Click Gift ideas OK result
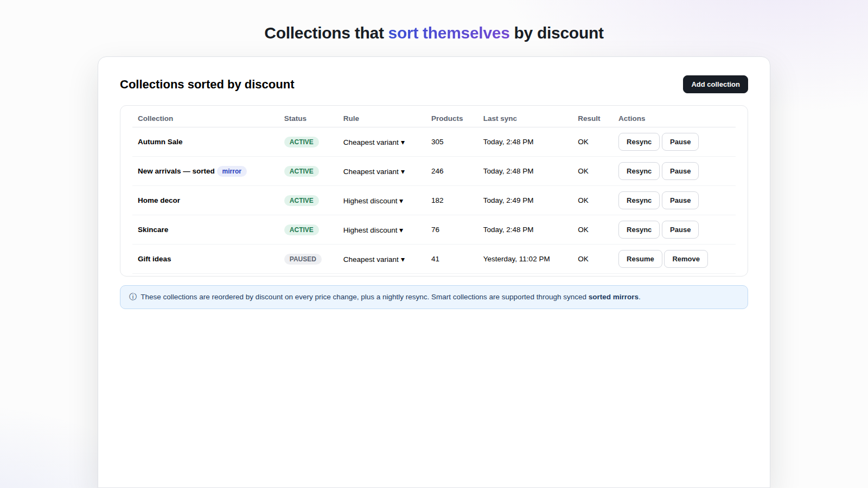868x488 pixels. [x=583, y=259]
